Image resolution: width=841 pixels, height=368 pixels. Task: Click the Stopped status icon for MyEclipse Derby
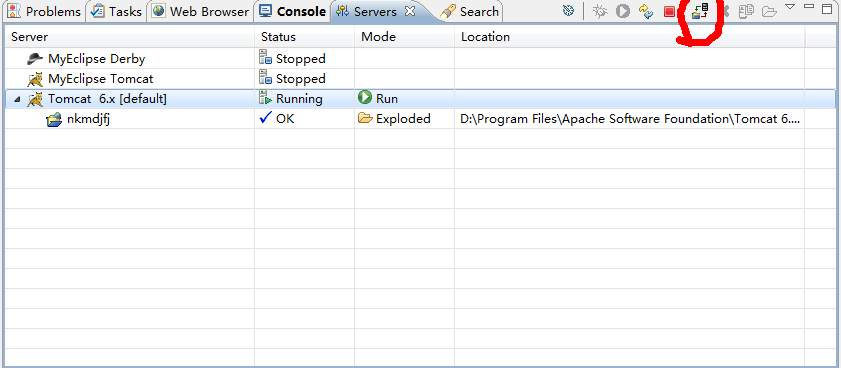pyautogui.click(x=265, y=58)
